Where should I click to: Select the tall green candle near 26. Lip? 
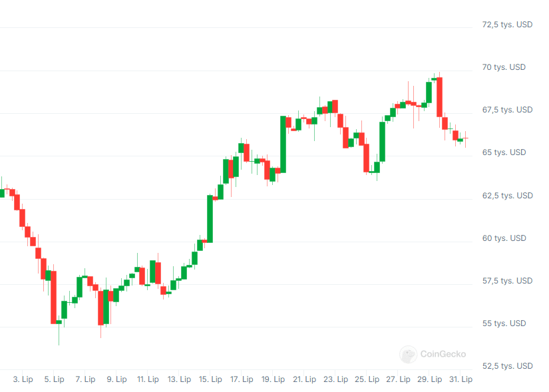pos(382,141)
